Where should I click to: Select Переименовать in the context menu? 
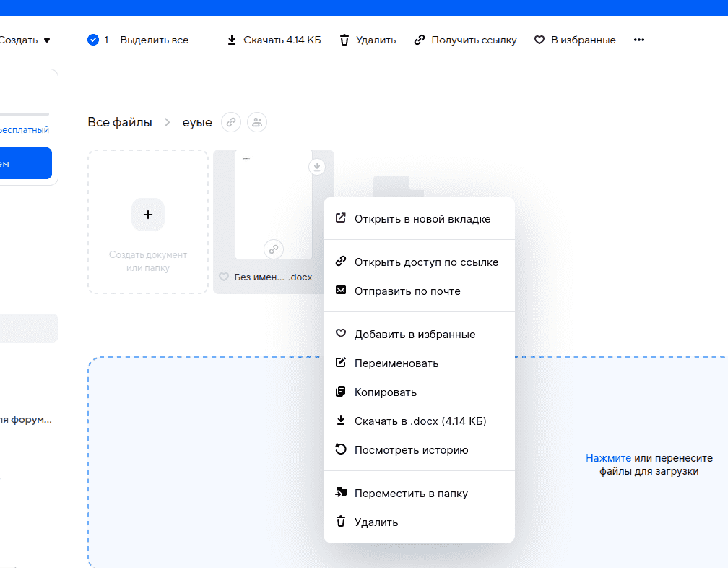click(x=396, y=363)
